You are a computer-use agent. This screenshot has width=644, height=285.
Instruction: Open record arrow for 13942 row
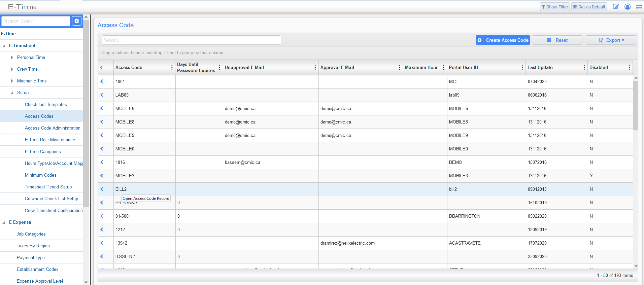[x=102, y=243]
